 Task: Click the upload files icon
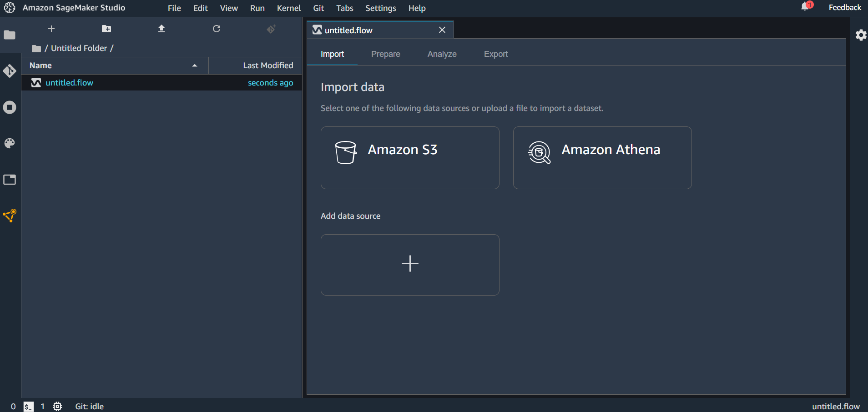tap(161, 29)
